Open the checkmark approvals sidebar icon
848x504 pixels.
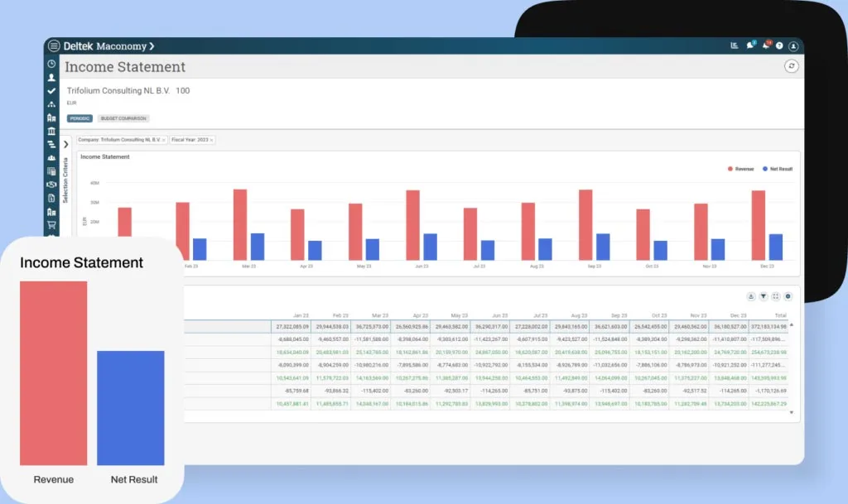point(51,91)
